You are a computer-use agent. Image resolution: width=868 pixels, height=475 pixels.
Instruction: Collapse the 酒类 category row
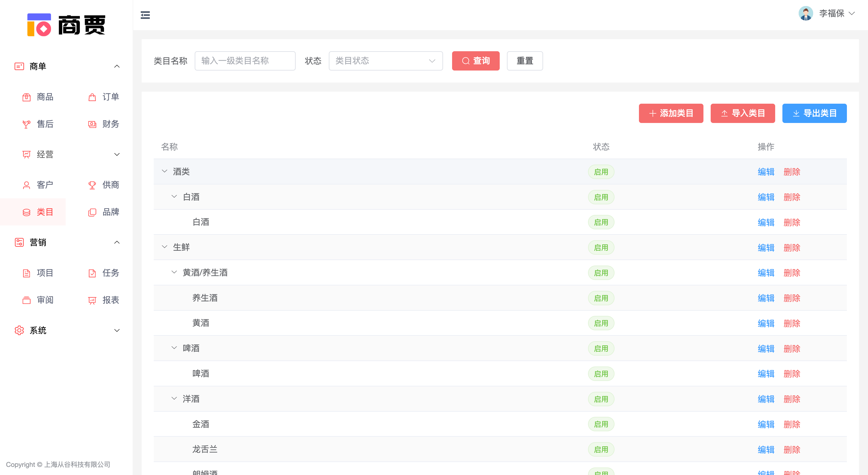(165, 171)
